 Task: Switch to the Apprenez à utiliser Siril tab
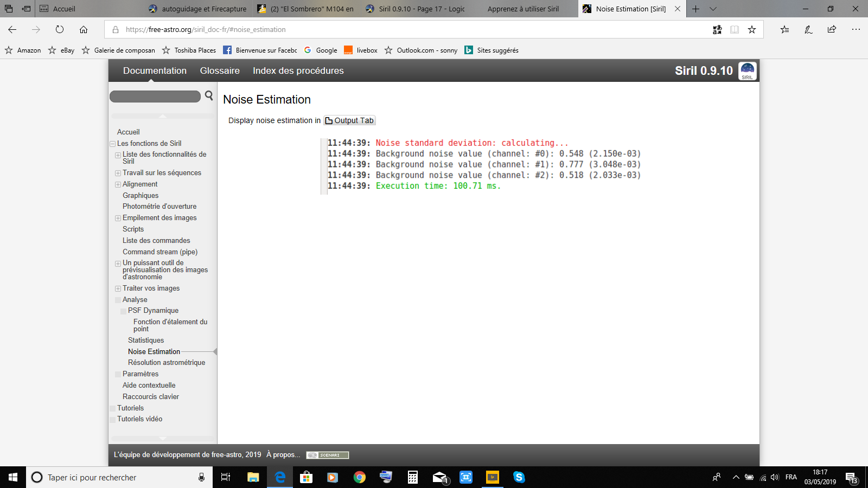pyautogui.click(x=523, y=9)
